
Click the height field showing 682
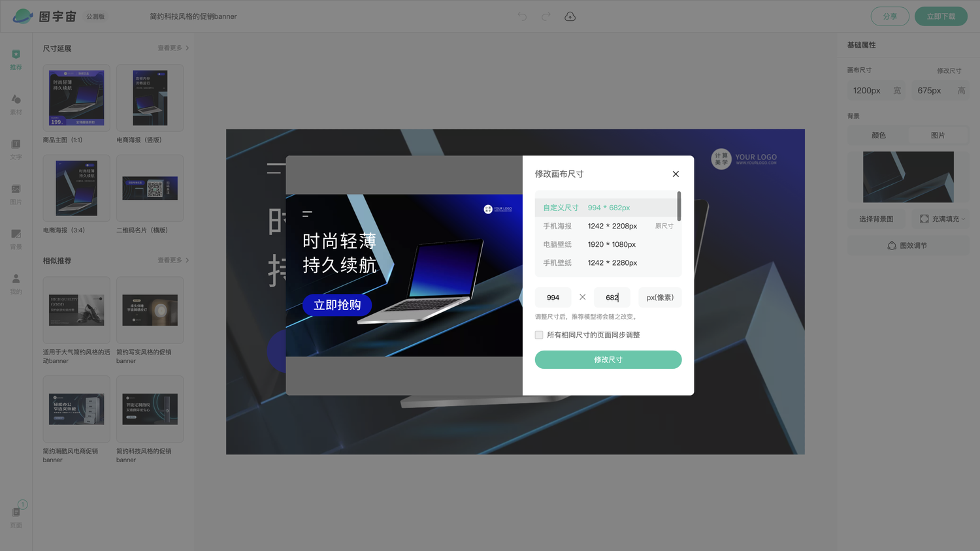pos(612,298)
